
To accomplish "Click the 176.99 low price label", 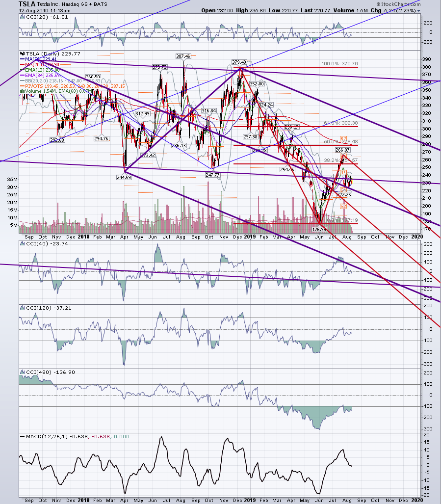I will [x=319, y=230].
